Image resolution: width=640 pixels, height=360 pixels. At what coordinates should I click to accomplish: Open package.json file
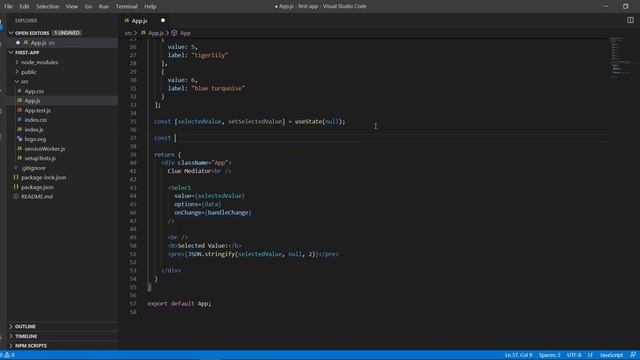(37, 187)
